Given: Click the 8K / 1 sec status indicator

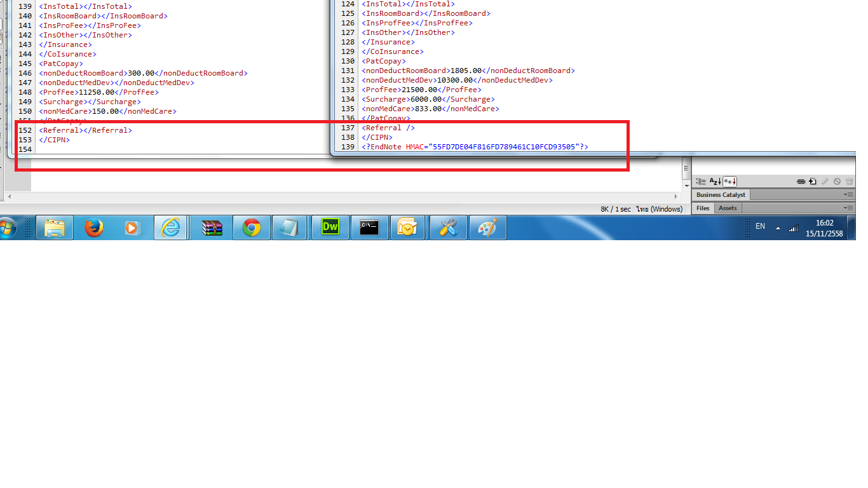Looking at the screenshot, I should tap(616, 209).
